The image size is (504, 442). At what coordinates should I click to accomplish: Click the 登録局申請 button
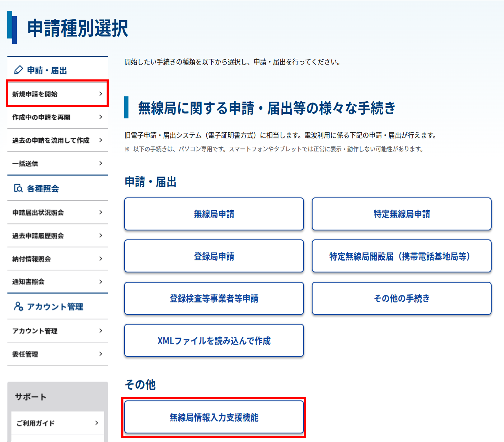pyautogui.click(x=214, y=256)
